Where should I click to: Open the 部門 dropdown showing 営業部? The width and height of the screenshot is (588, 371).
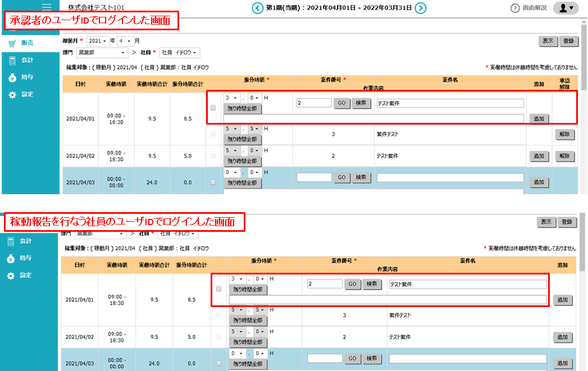pyautogui.click(x=102, y=53)
